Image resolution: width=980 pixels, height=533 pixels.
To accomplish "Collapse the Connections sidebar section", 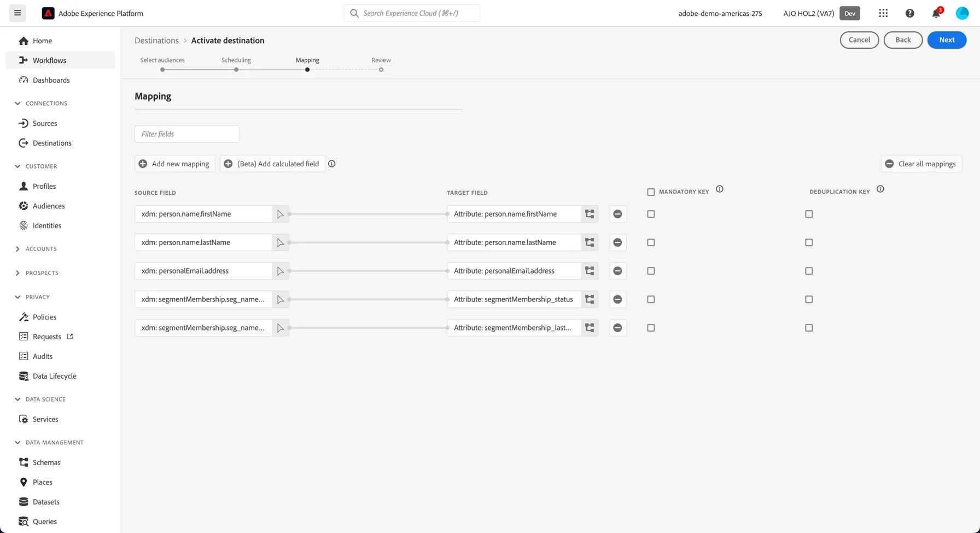I will [x=17, y=103].
